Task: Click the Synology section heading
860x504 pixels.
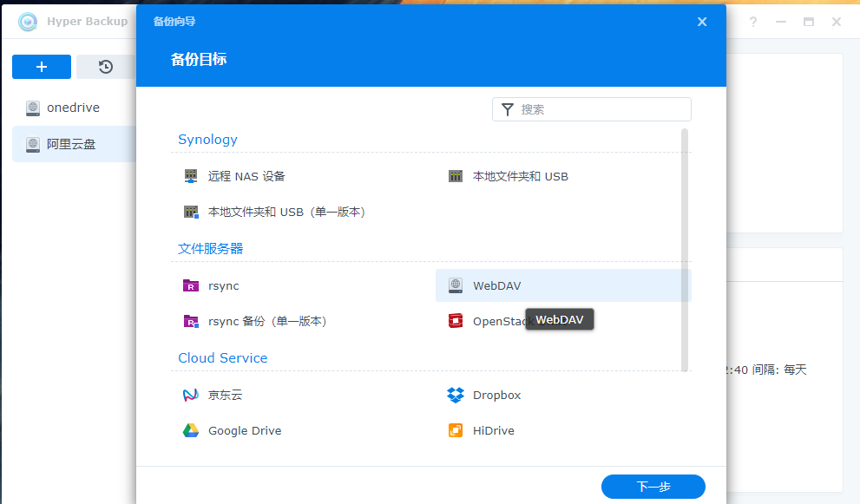Action: click(208, 140)
